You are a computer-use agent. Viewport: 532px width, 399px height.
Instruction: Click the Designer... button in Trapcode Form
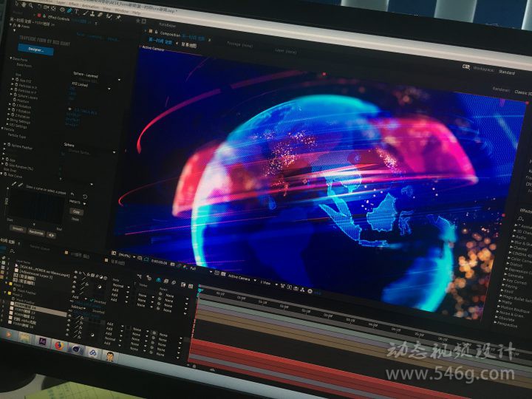[36, 51]
